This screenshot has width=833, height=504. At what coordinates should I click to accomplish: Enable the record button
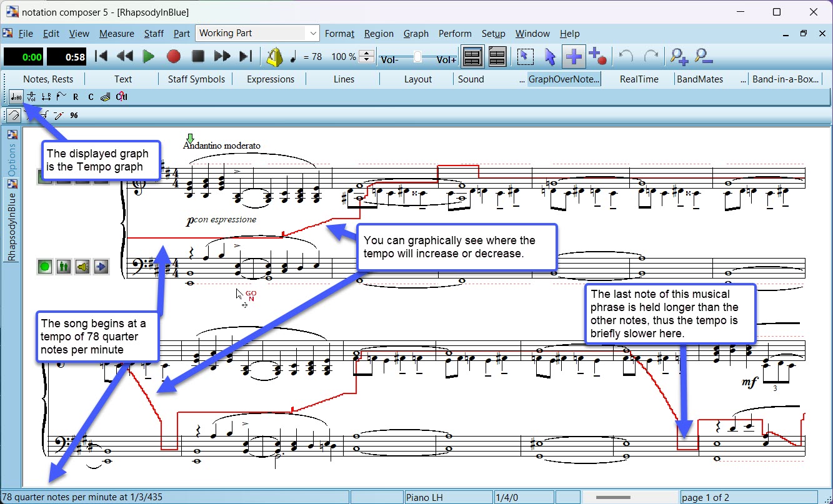tap(173, 56)
